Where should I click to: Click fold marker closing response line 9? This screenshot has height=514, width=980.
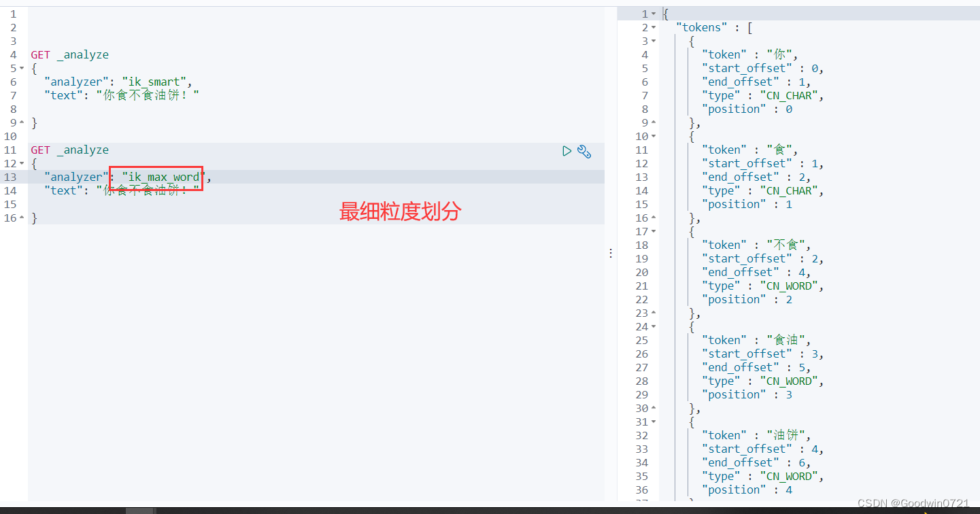(x=654, y=122)
